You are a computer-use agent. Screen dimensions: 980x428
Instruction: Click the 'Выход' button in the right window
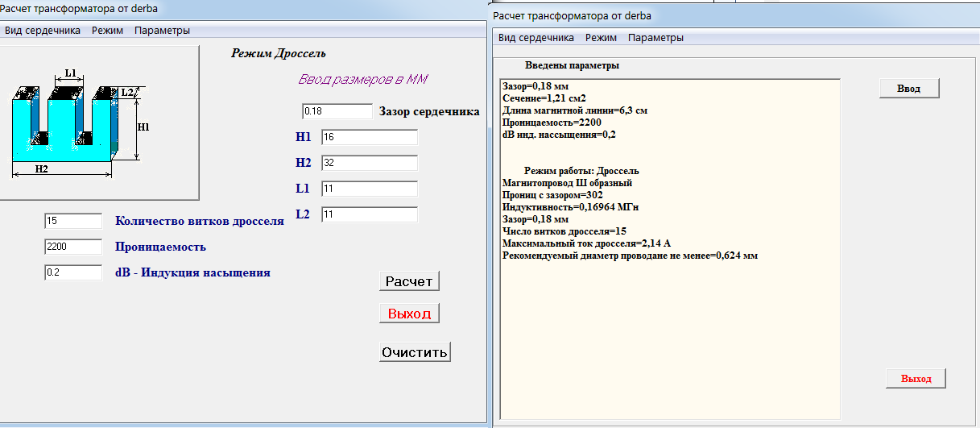point(916,378)
